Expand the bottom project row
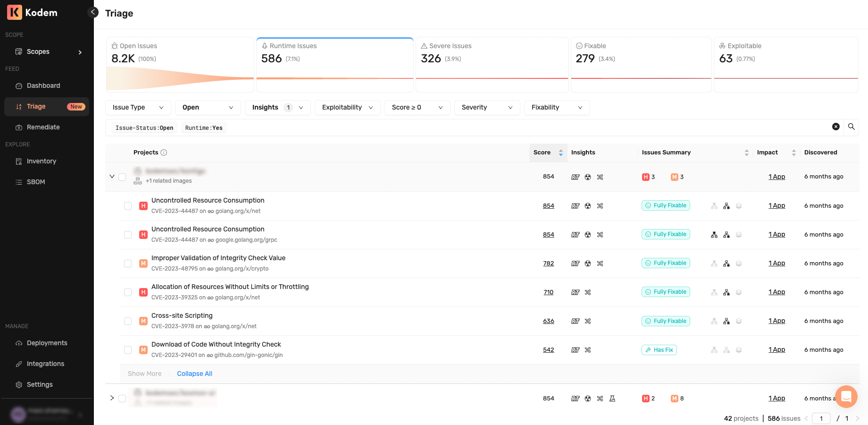The height and width of the screenshot is (425, 868). click(112, 398)
